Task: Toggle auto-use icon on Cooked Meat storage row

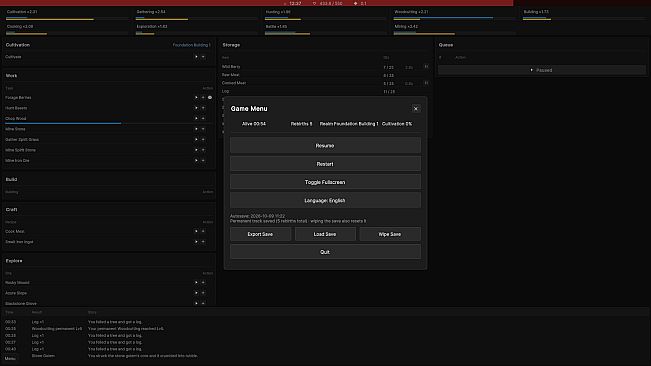Action: (x=426, y=83)
